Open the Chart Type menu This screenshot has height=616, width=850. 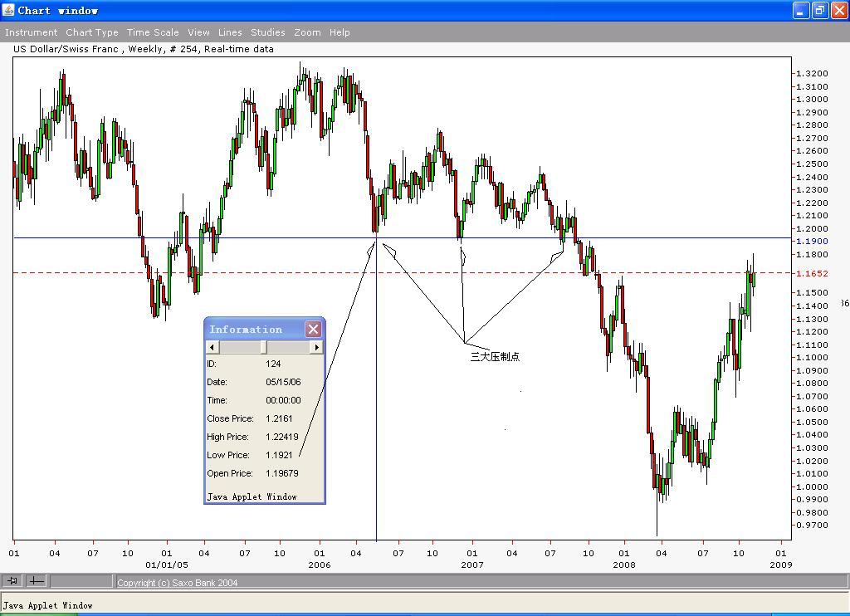[x=92, y=32]
